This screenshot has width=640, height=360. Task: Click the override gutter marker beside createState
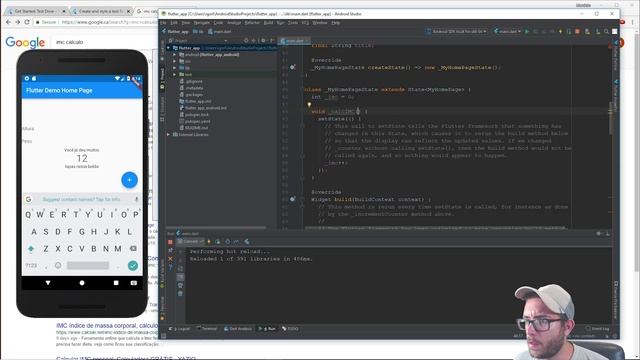(x=292, y=67)
